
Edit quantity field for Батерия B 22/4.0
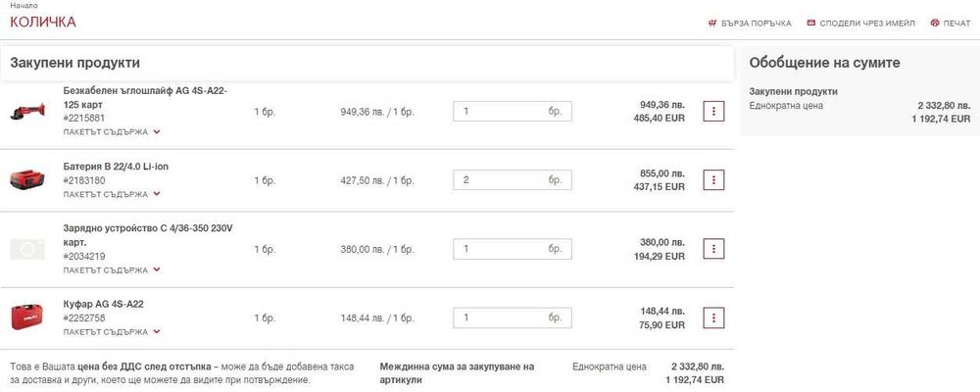[x=513, y=180]
